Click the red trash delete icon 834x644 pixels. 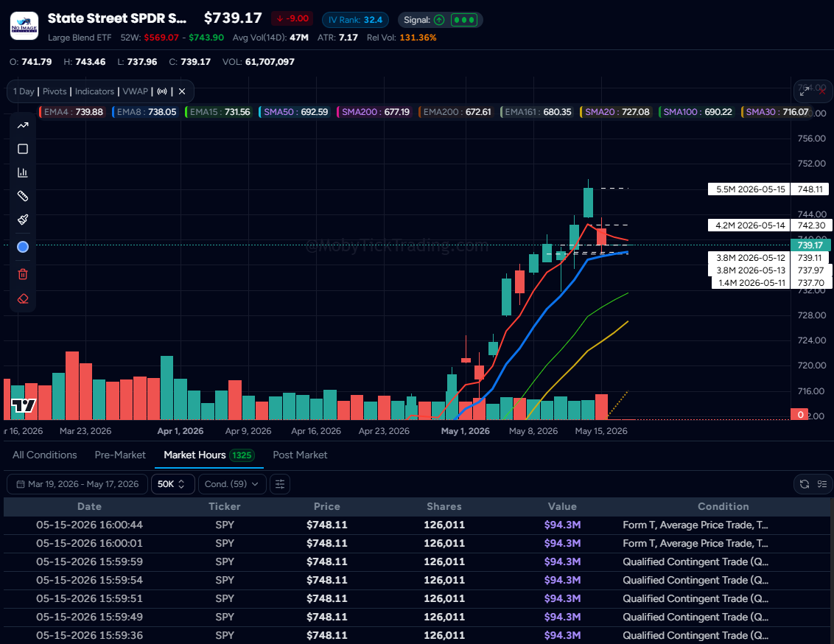[23, 274]
